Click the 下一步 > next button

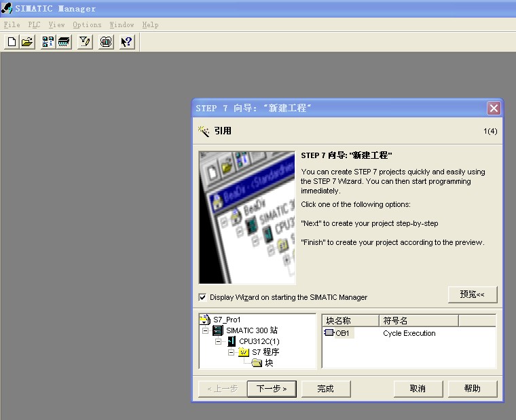pyautogui.click(x=272, y=389)
